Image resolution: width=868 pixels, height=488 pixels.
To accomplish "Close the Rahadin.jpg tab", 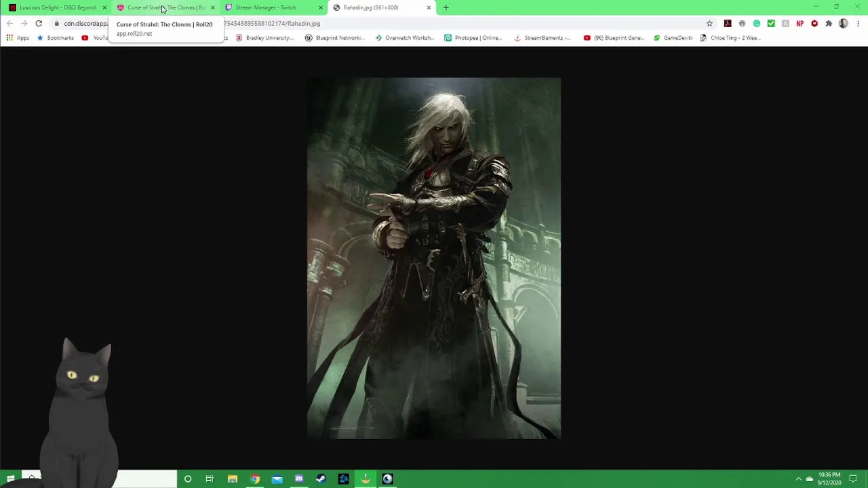I will [x=429, y=7].
